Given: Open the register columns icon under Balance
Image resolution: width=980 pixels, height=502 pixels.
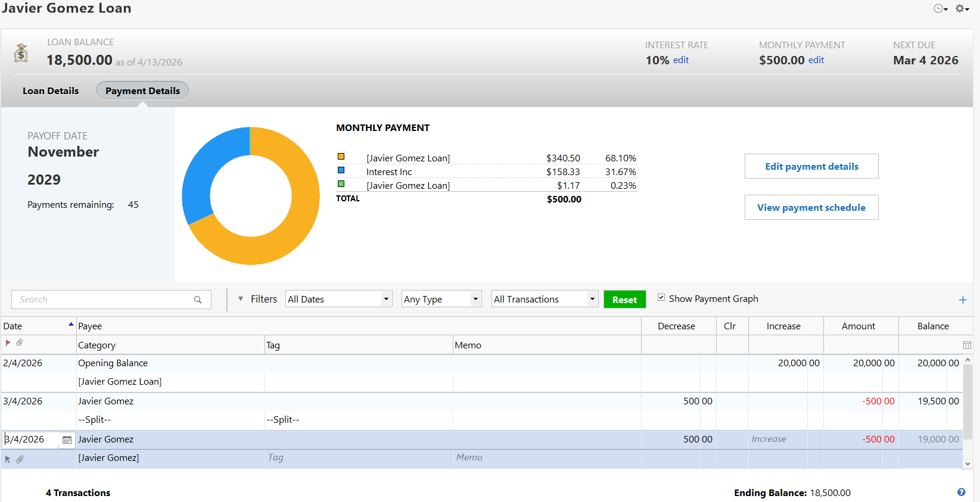Looking at the screenshot, I should [967, 345].
